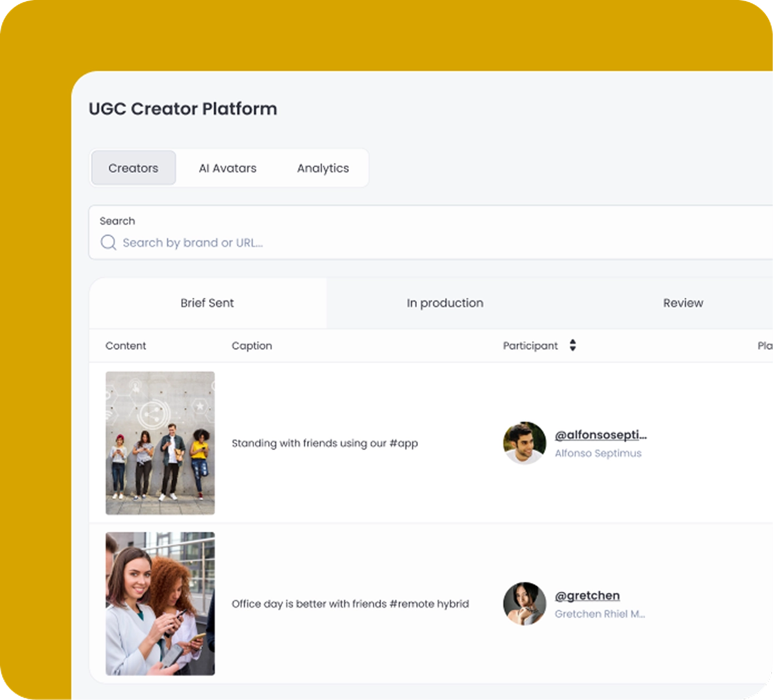
Task: Follow the @gretchen handle link
Action: pyautogui.click(x=587, y=595)
